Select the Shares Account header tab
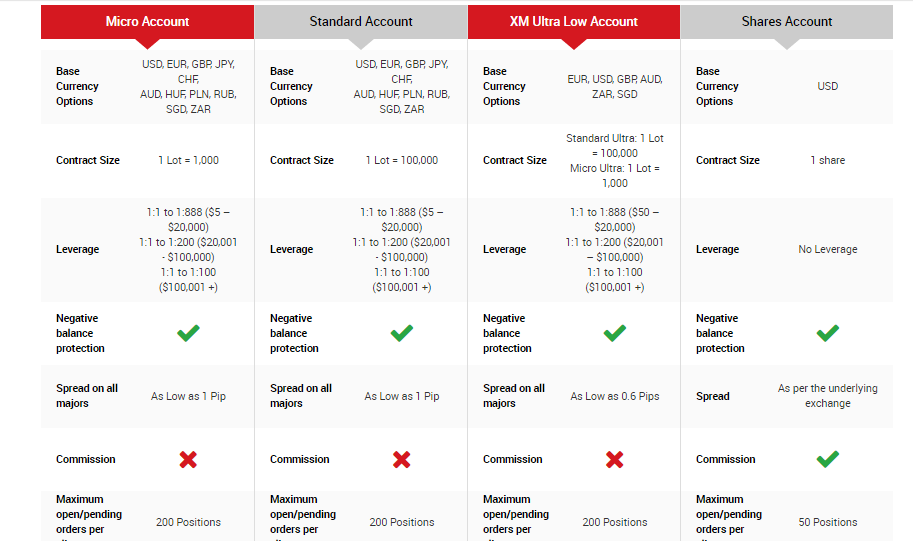 click(787, 22)
